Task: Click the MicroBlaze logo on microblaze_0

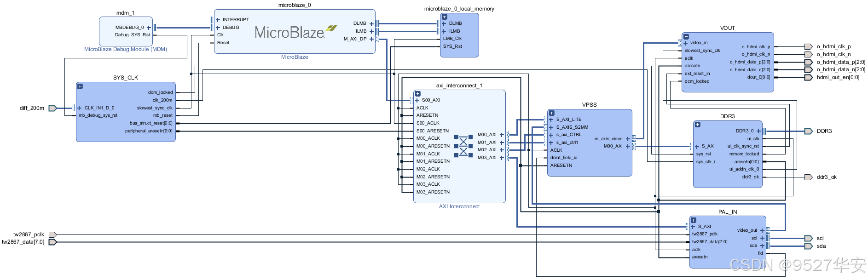Action: click(x=295, y=32)
